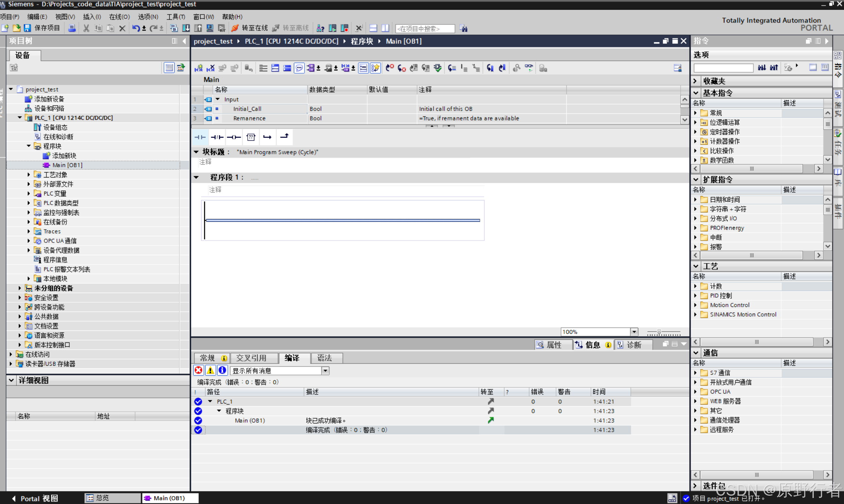Viewport: 844px width, 504px height.
Task: Click the project search input field
Action: (x=425, y=29)
